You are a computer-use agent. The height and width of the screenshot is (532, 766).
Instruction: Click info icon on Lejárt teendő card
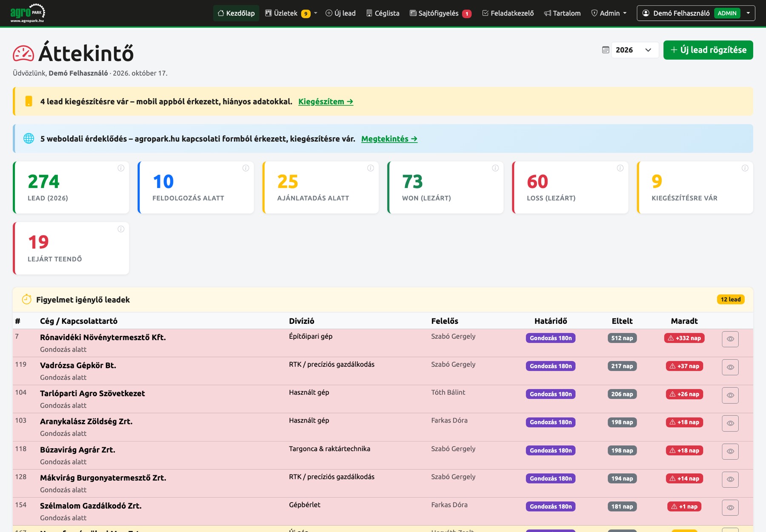(x=121, y=229)
